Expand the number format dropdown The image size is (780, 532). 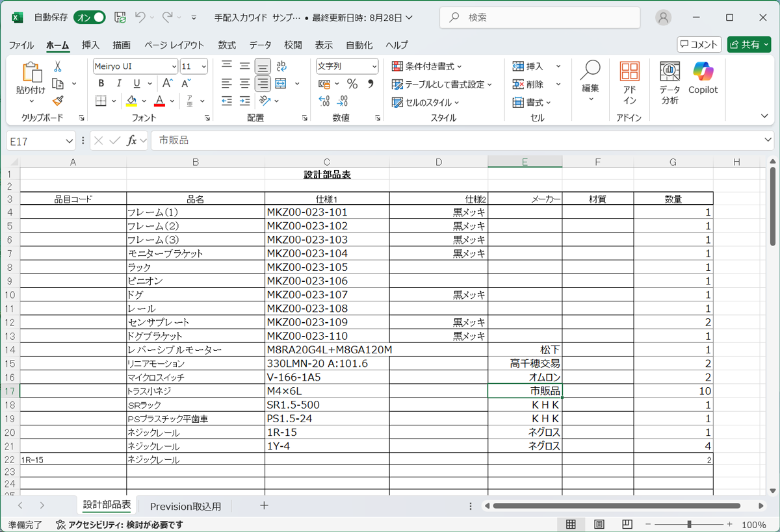click(x=374, y=66)
